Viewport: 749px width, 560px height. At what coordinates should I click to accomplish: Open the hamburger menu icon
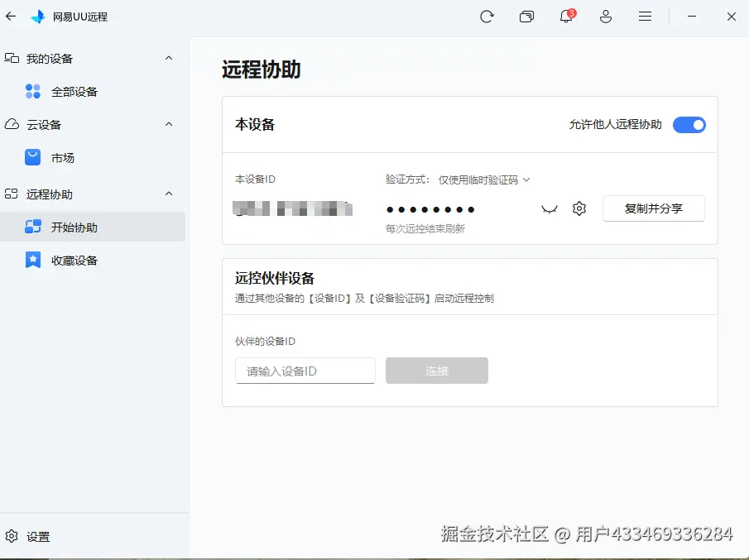tap(645, 17)
